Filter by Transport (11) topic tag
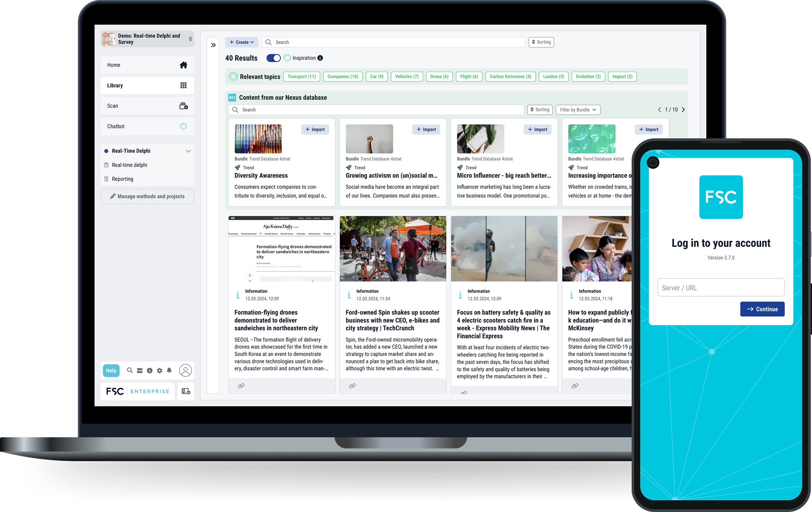 pyautogui.click(x=302, y=77)
